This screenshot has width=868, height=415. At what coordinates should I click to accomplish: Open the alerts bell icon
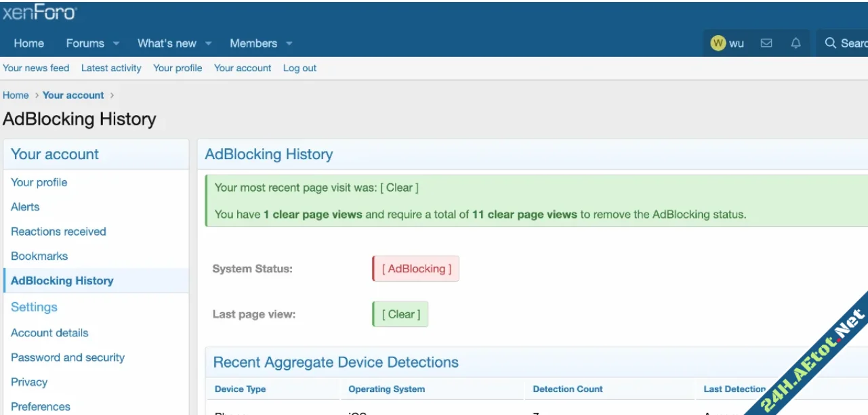(x=795, y=43)
